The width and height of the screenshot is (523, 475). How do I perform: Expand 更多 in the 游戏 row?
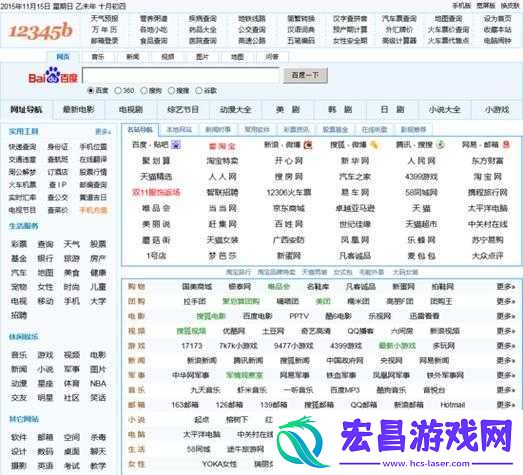(506, 346)
